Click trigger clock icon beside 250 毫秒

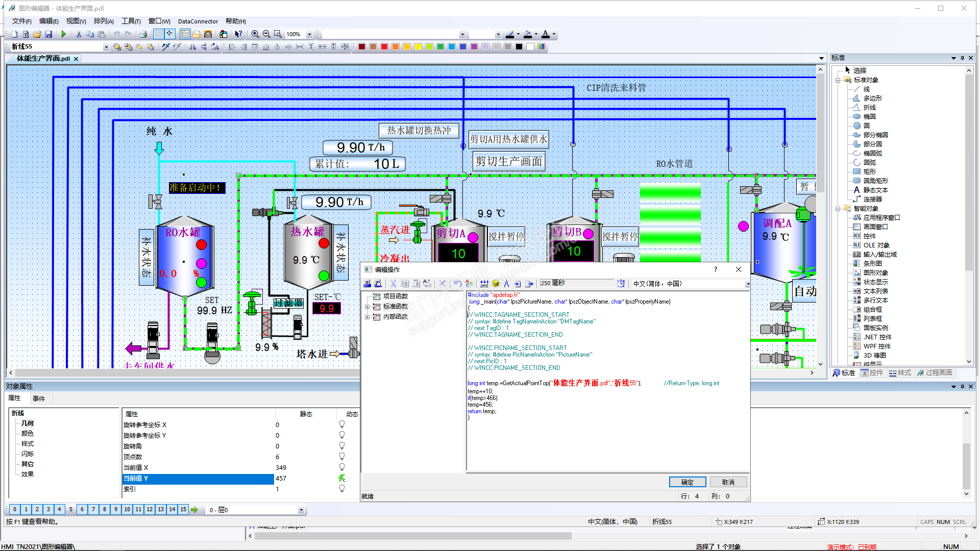click(621, 284)
